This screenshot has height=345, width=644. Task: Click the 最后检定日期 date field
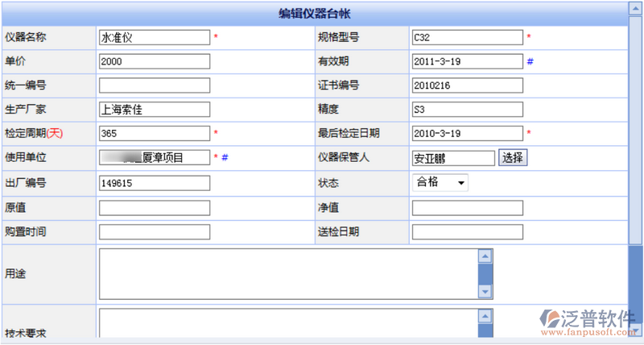point(467,133)
